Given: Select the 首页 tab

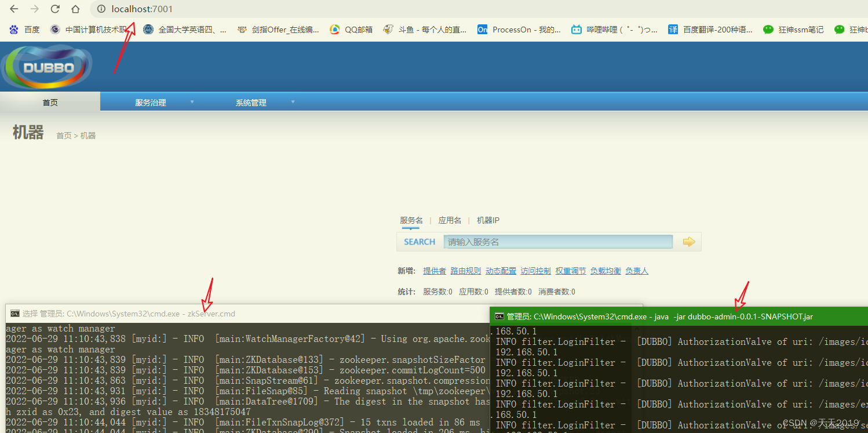Looking at the screenshot, I should pos(50,102).
